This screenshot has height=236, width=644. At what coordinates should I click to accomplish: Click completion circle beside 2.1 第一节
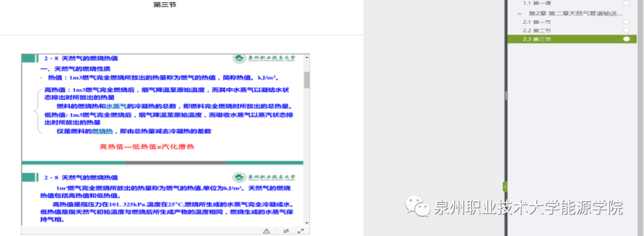click(x=626, y=22)
